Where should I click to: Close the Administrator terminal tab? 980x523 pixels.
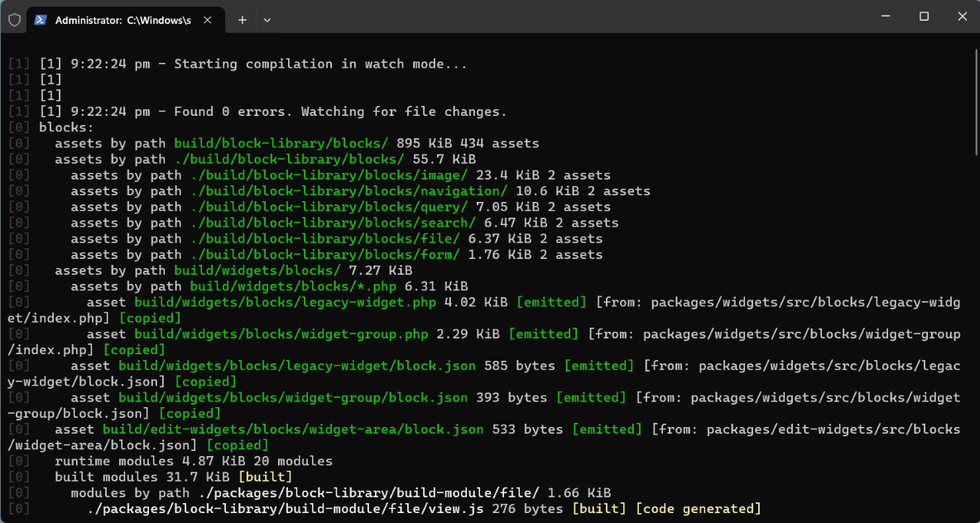(207, 20)
